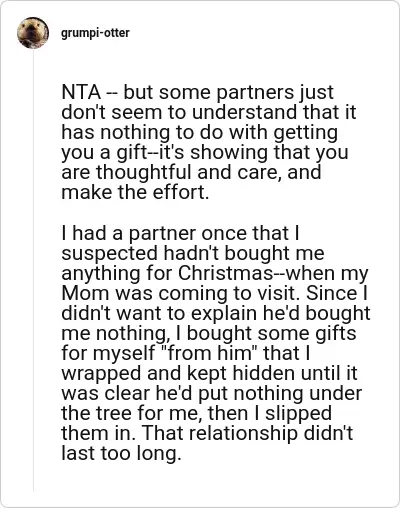Click the line "wrapped and kept hidden until it"

(x=209, y=373)
